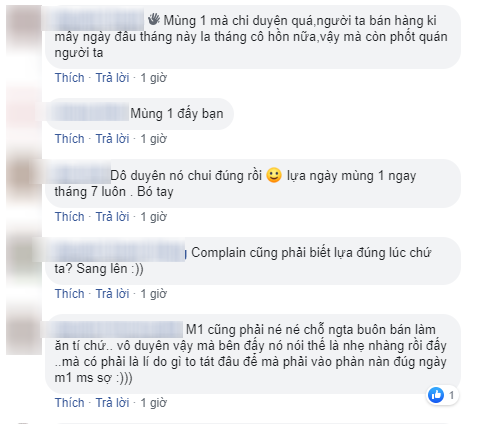Click the smiley emoji in third comment
The height and width of the screenshot is (424, 493).
click(x=274, y=176)
